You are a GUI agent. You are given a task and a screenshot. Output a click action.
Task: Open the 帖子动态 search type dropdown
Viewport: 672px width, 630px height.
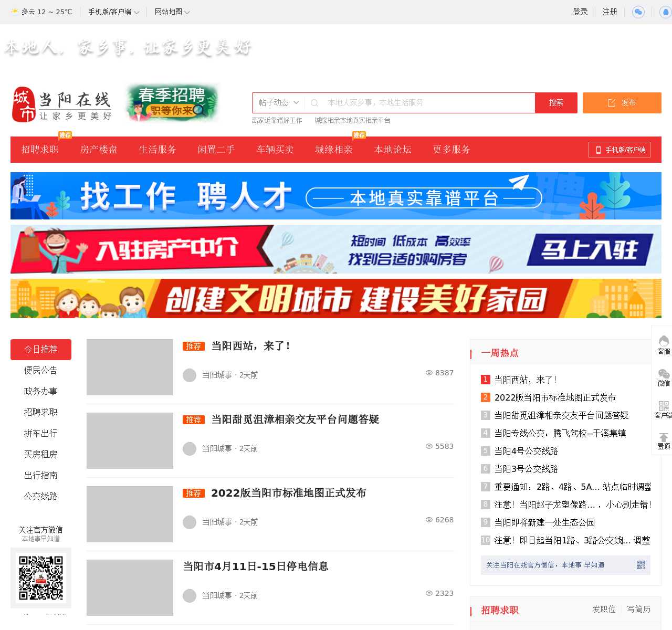coord(278,103)
